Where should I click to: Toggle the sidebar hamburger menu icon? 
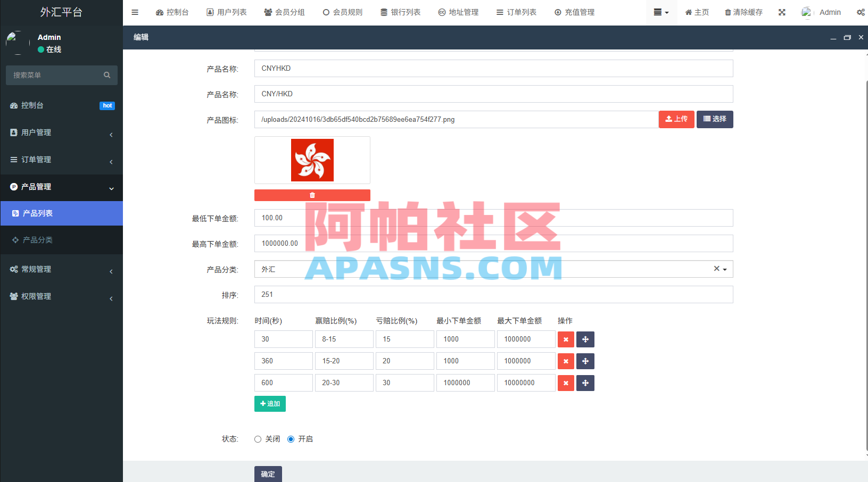pos(135,12)
